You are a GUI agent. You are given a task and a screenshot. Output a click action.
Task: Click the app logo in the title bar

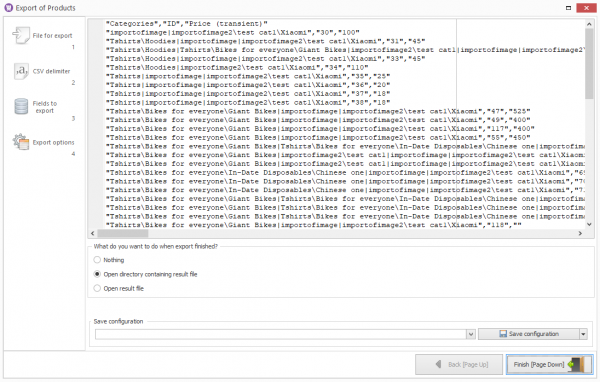pyautogui.click(x=8, y=8)
